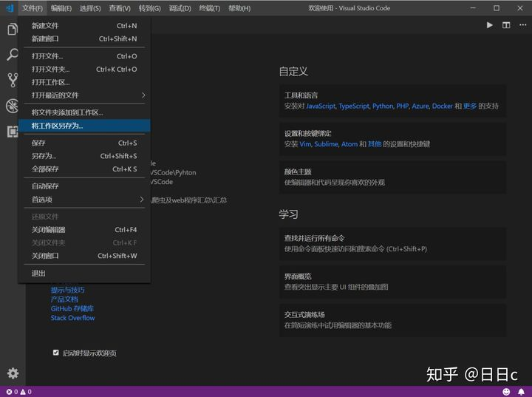This screenshot has height=397, width=532.
Task: Choose 关闭编辑器 menu entry
Action: [85, 230]
